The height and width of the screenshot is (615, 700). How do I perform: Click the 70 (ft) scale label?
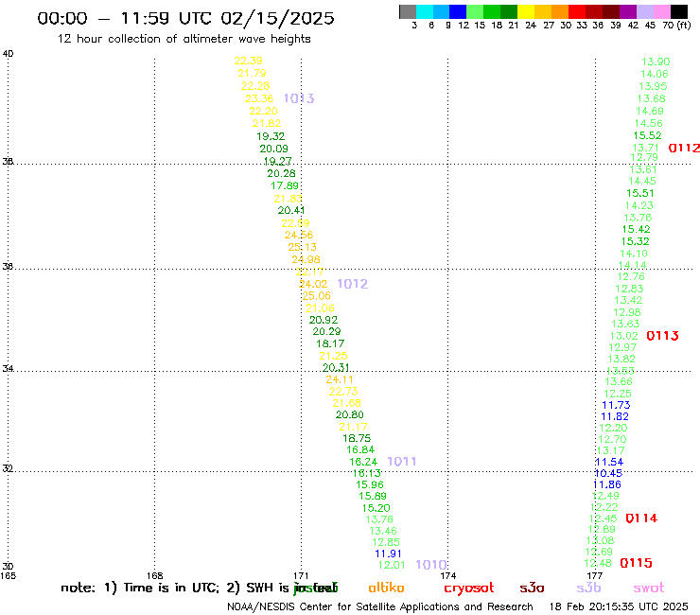click(676, 26)
